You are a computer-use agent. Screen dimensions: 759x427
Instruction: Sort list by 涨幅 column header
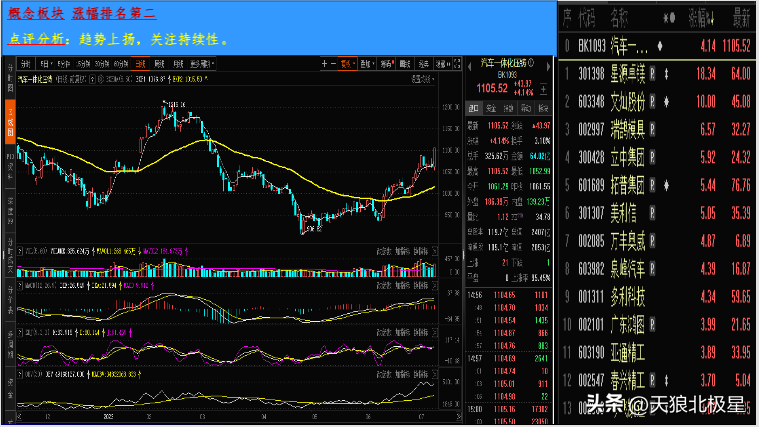pyautogui.click(x=701, y=19)
